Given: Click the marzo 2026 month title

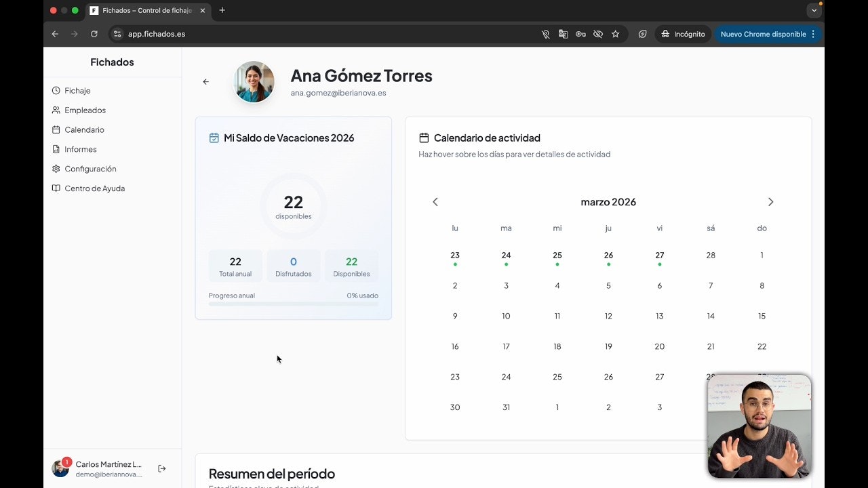Looking at the screenshot, I should tap(608, 202).
